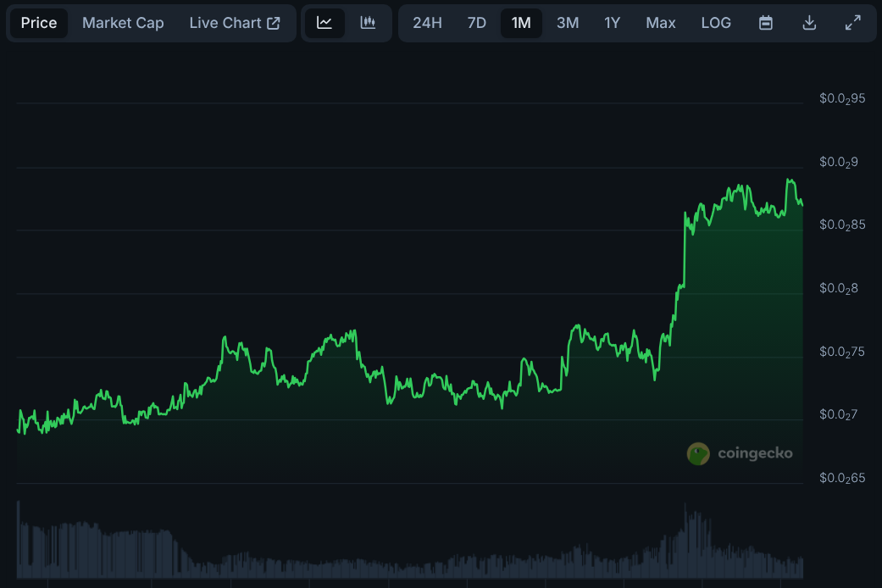Screen dimensions: 882x588
Task: Click the CoinGecko gecko logo watermark
Action: 698,453
